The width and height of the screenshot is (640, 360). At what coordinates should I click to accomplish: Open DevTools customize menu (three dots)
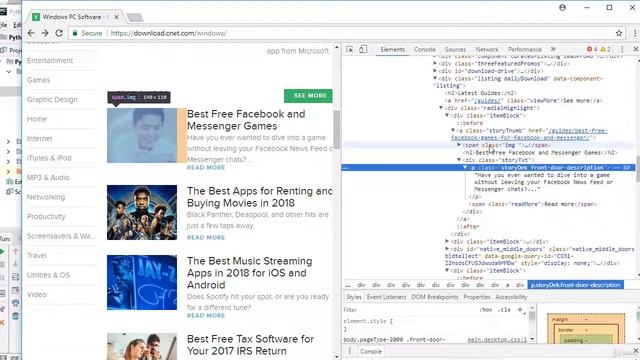622,49
